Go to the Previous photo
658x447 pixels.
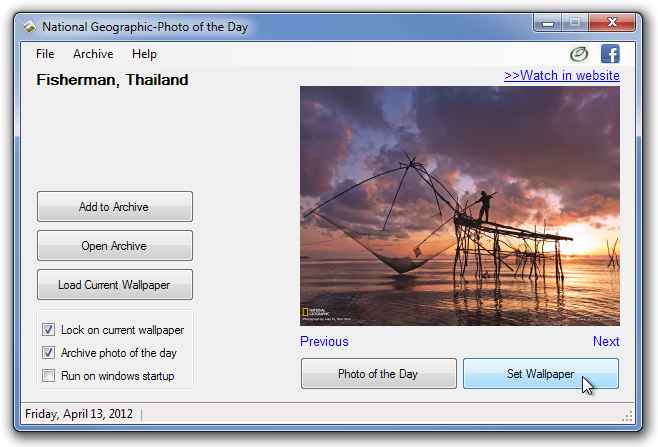coord(324,341)
